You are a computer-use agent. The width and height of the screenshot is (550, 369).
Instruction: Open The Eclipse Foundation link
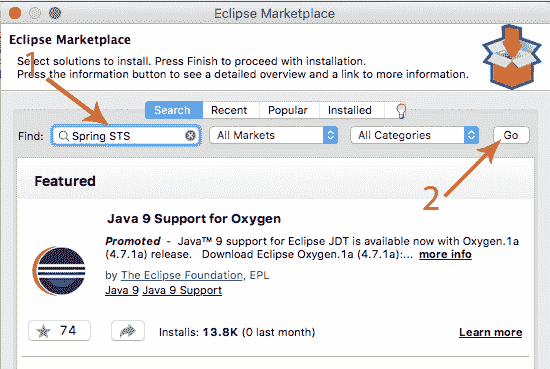coord(182,275)
